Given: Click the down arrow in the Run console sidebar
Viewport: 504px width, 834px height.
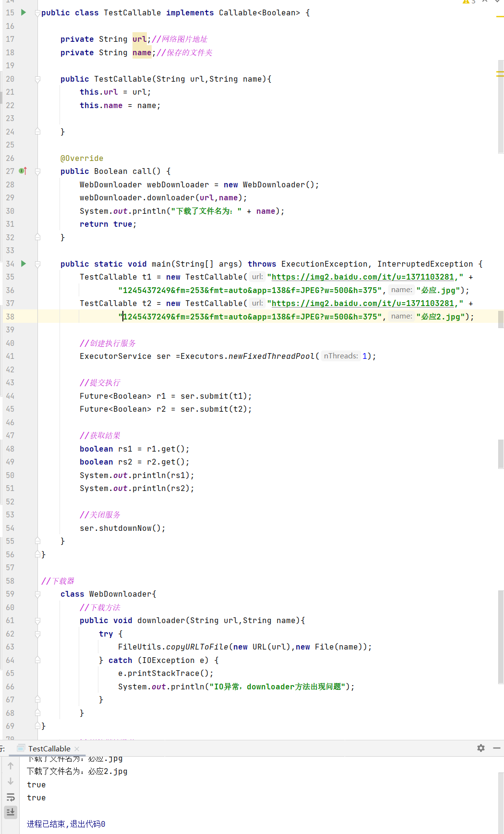Looking at the screenshot, I should pyautogui.click(x=11, y=781).
